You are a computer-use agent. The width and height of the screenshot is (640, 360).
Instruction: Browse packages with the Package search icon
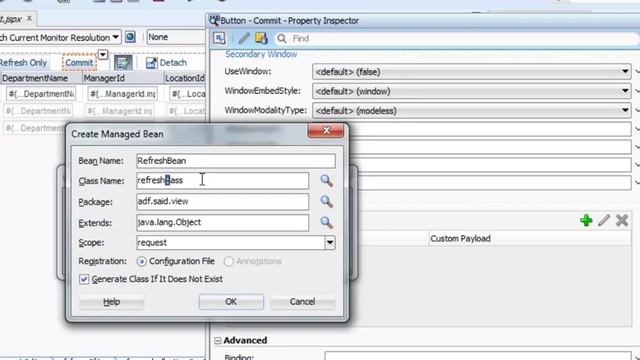tap(326, 201)
